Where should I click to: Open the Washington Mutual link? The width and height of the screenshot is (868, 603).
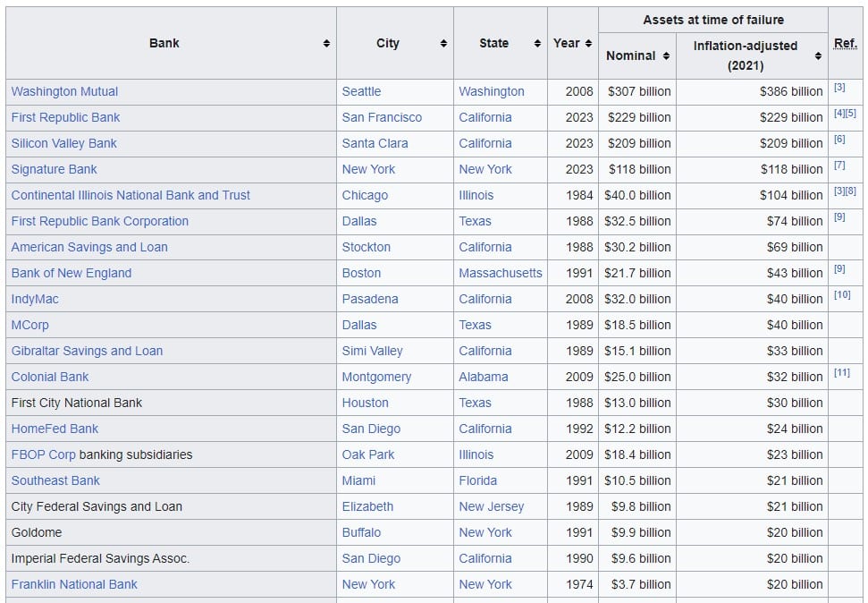point(64,91)
